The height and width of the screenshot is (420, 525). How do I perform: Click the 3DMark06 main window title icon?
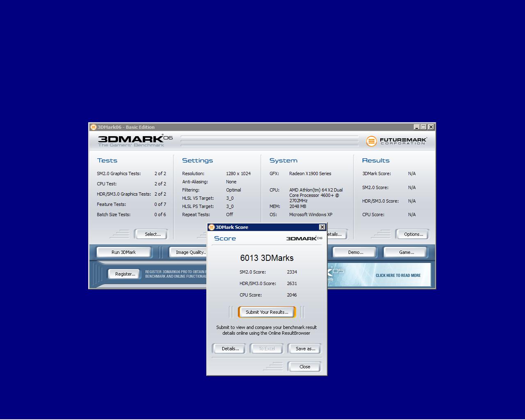tap(93, 127)
